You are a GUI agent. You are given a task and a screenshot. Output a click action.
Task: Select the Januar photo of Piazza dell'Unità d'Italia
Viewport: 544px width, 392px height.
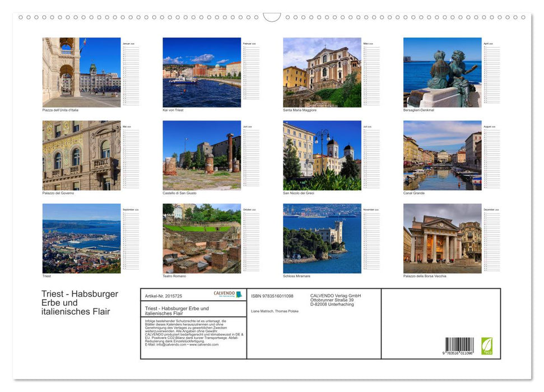pos(82,72)
